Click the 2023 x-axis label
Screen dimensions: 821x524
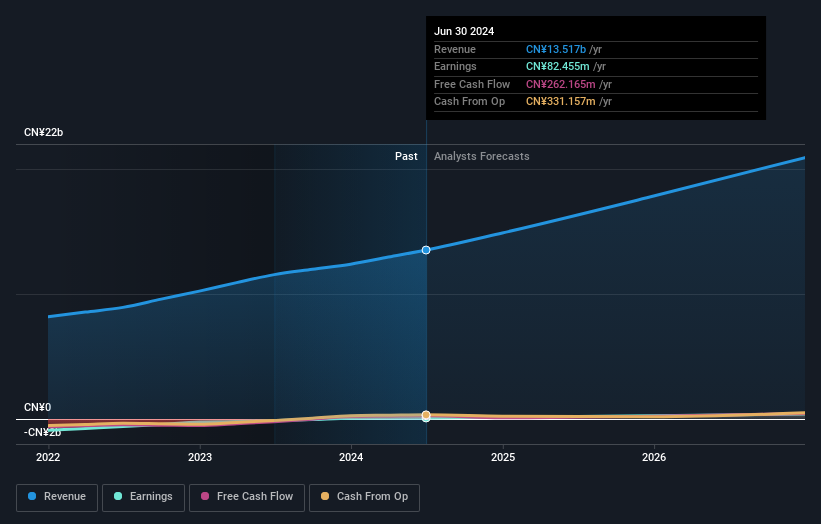coord(200,457)
